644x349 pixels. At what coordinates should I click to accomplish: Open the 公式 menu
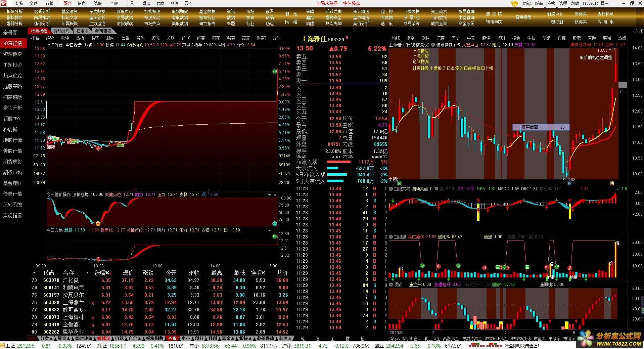(x=551, y=3)
